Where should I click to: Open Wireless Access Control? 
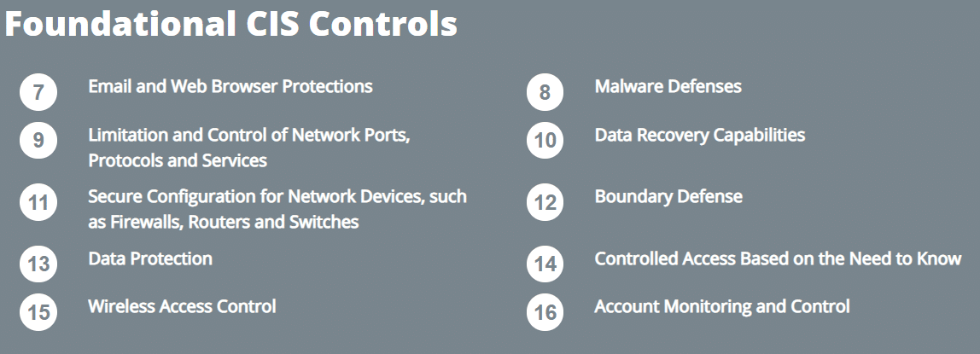click(182, 306)
